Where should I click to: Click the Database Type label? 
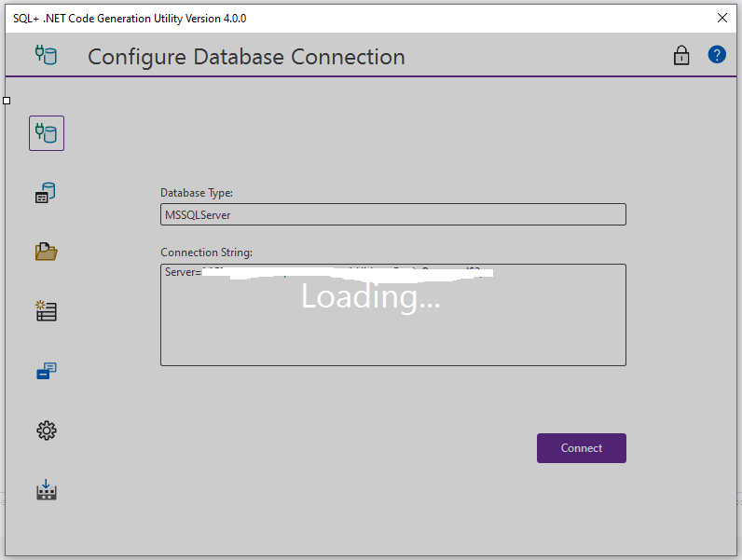pyautogui.click(x=197, y=193)
